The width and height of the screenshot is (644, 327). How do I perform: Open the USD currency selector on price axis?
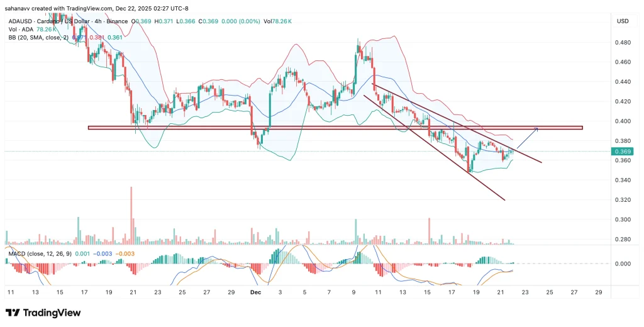click(623, 21)
